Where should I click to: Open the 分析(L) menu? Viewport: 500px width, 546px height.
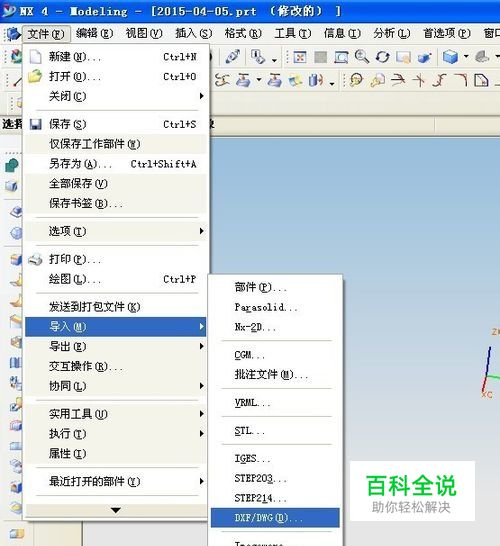[392, 33]
